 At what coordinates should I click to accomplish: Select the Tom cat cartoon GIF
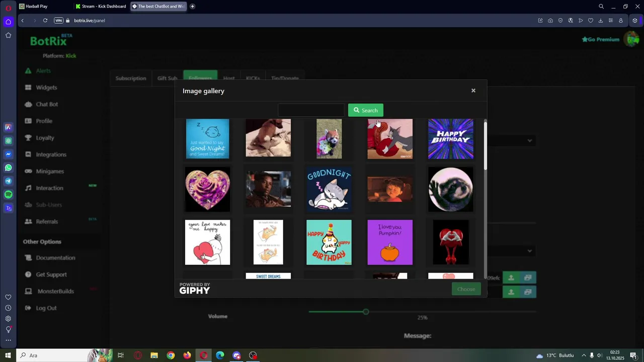click(390, 139)
